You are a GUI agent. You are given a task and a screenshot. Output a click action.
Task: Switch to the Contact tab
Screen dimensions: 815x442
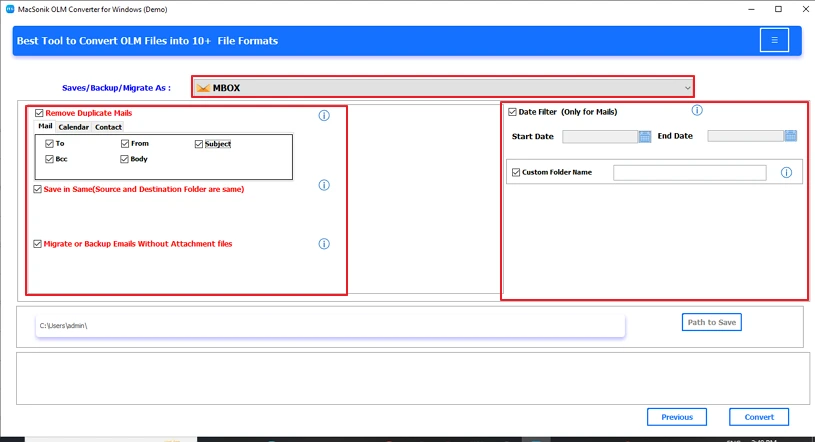point(108,127)
